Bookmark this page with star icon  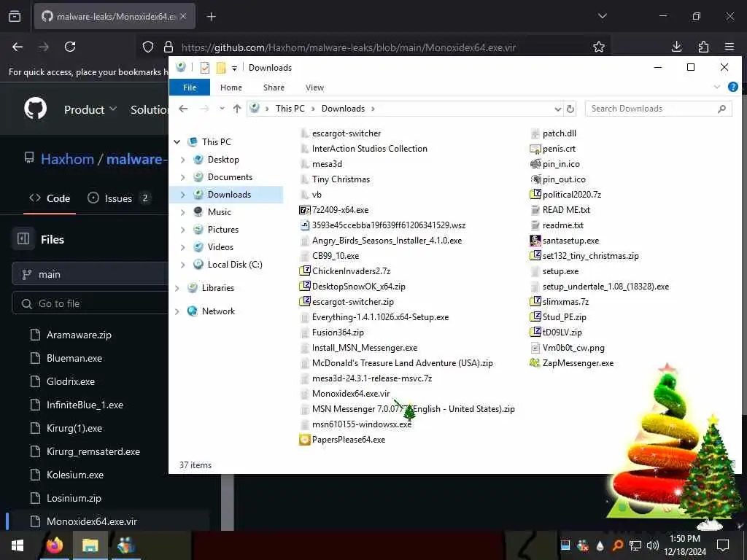[x=599, y=47]
